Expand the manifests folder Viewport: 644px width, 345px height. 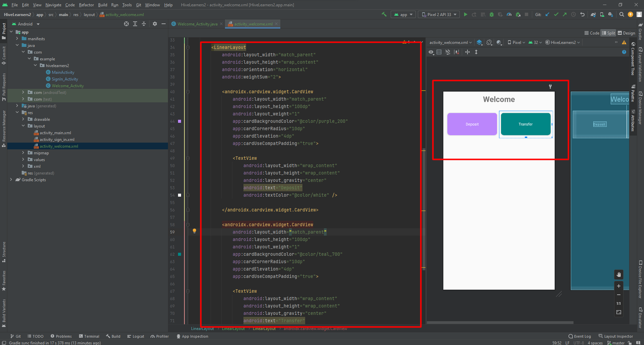point(18,39)
